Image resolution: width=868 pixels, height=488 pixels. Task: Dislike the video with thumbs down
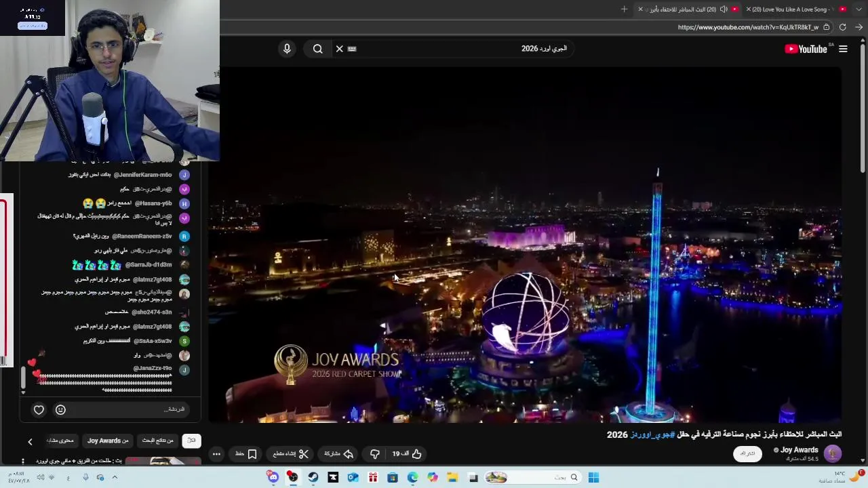click(375, 454)
